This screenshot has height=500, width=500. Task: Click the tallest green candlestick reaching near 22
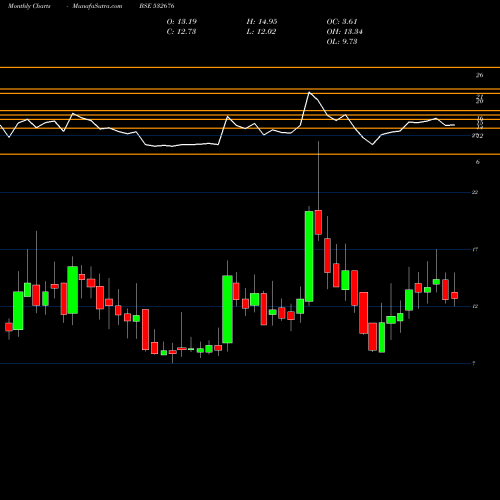[x=309, y=256]
